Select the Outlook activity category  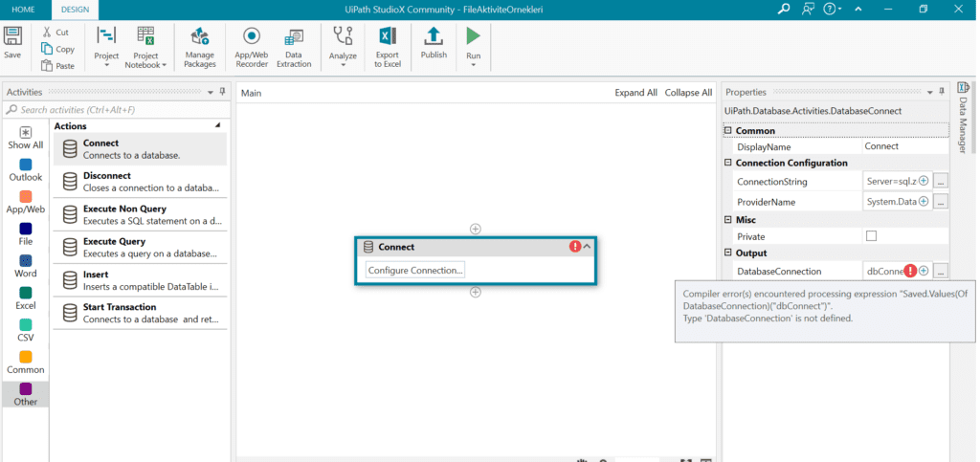(26, 170)
